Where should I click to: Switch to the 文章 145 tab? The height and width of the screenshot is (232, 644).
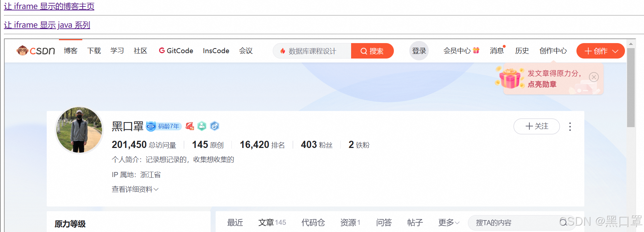[x=272, y=223]
